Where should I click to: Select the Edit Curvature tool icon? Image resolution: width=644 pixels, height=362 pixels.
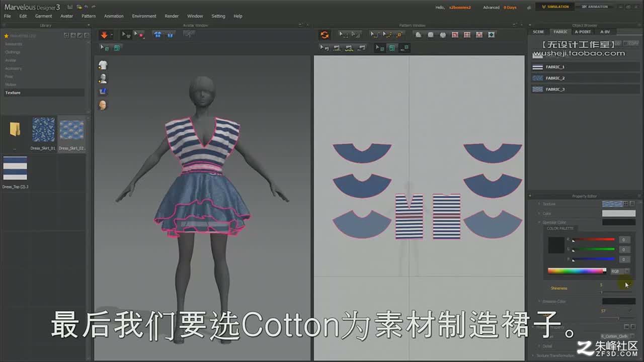[x=375, y=35]
